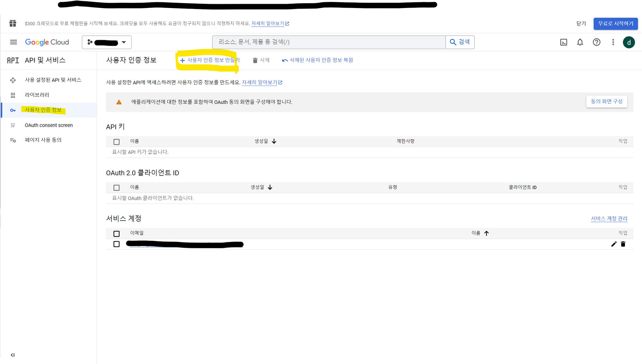Delete the service account with the trash icon
This screenshot has width=642, height=364.
tap(623, 244)
